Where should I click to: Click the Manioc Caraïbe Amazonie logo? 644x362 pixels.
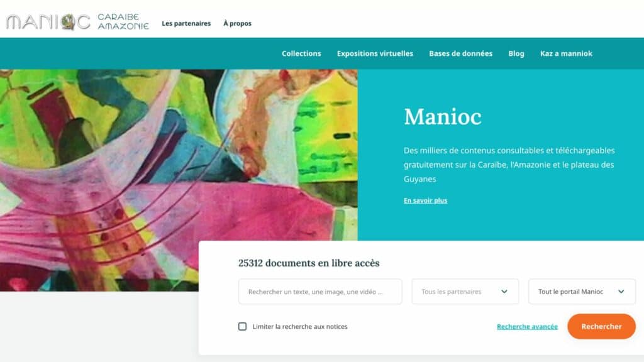point(77,22)
